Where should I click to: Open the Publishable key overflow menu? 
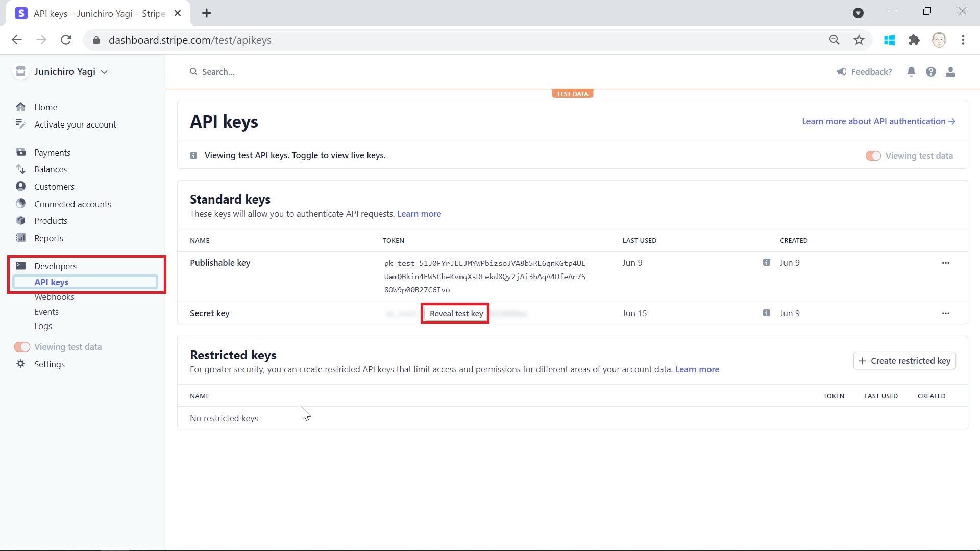tap(946, 263)
